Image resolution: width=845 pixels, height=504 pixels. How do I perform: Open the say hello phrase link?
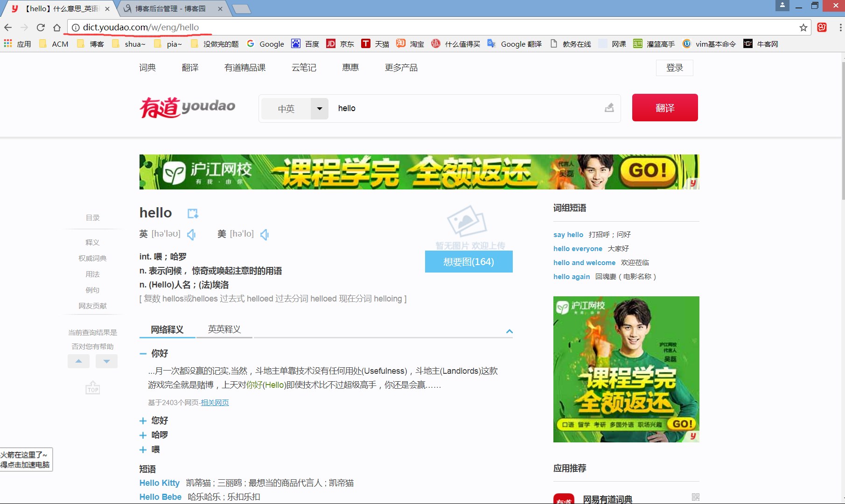coord(568,235)
